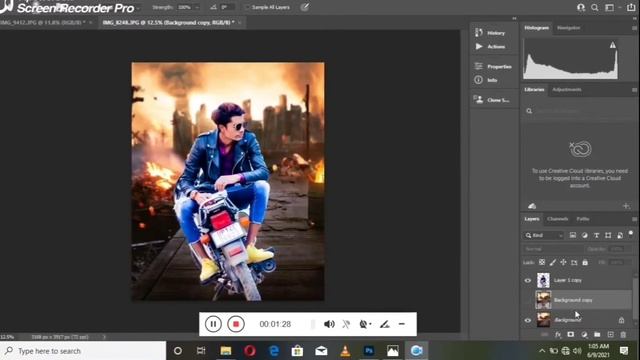
Task: Toggle Sample All Layers checkbox
Action: click(x=247, y=7)
